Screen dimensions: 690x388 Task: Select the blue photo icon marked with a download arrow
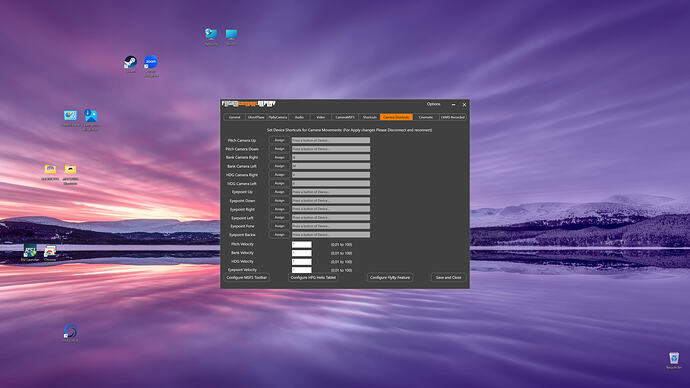(x=91, y=116)
